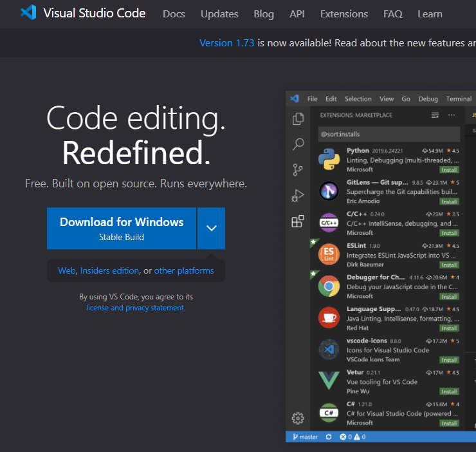Install the Language Support Java extension

pos(449,328)
